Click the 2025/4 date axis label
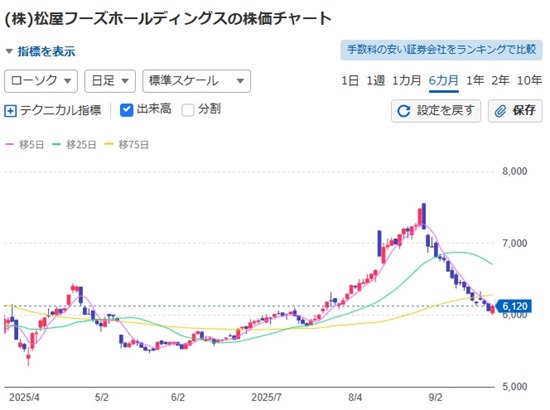Viewport: 550px width, 410px height. point(24,397)
